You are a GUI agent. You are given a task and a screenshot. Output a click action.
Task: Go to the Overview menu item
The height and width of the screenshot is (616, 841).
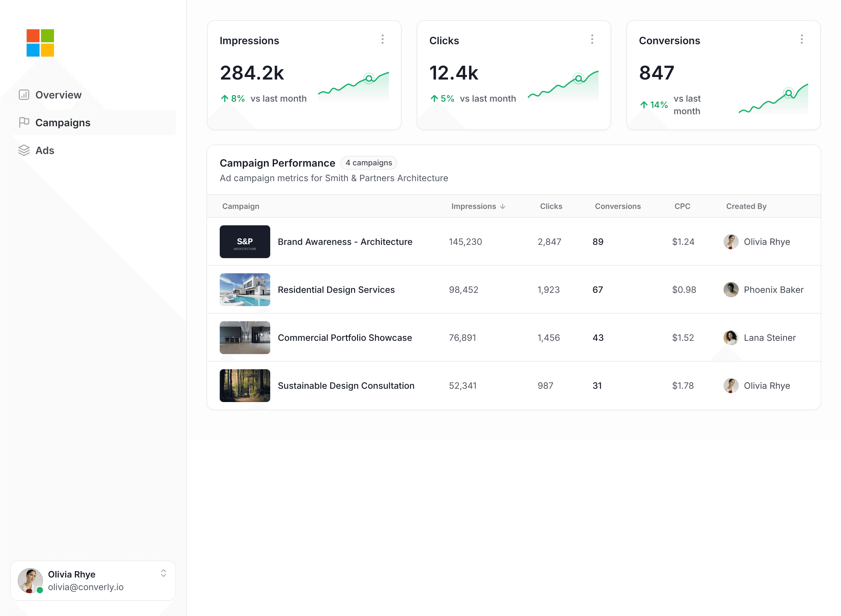pyautogui.click(x=58, y=95)
